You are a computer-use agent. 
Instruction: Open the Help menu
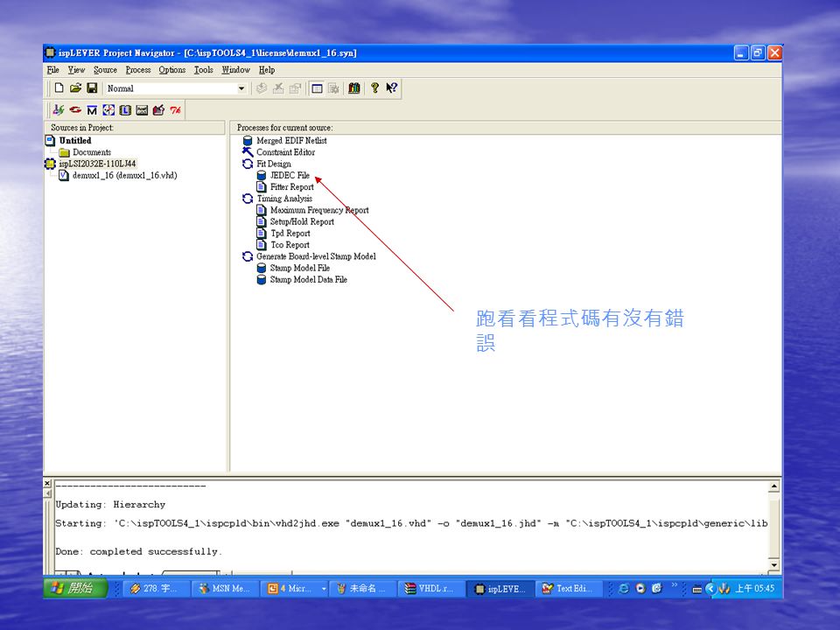coord(267,70)
